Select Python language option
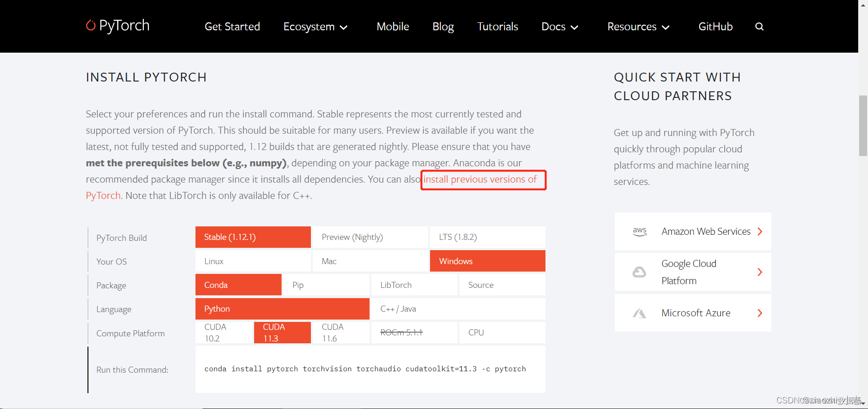This screenshot has width=868, height=409. 282,309
